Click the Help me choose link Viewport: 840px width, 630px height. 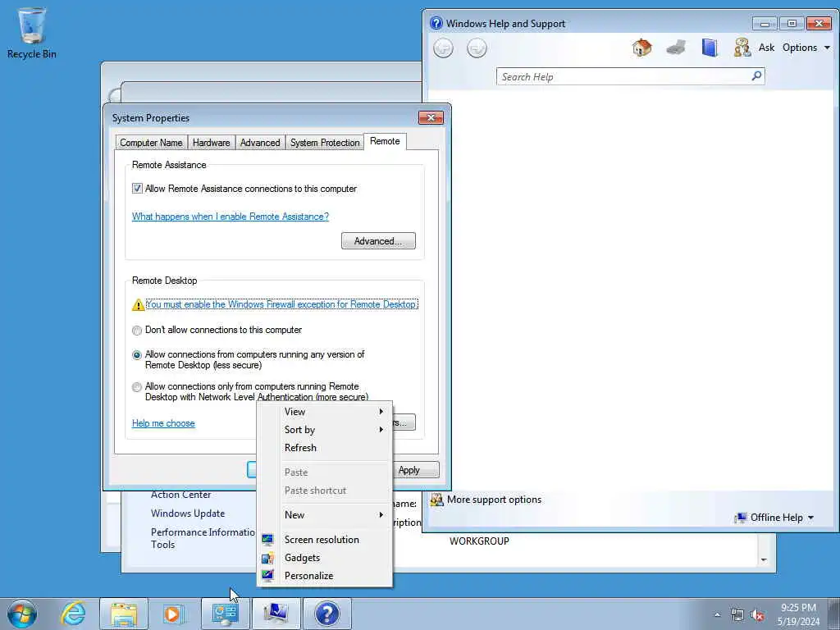[x=163, y=423]
